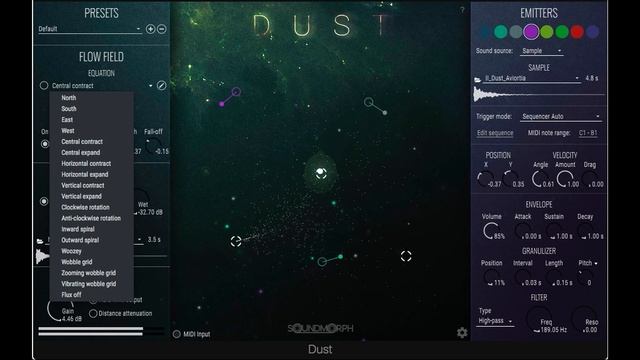Image resolution: width=640 pixels, height=360 pixels.
Task: Choose Inward spiral option
Action: (78, 229)
